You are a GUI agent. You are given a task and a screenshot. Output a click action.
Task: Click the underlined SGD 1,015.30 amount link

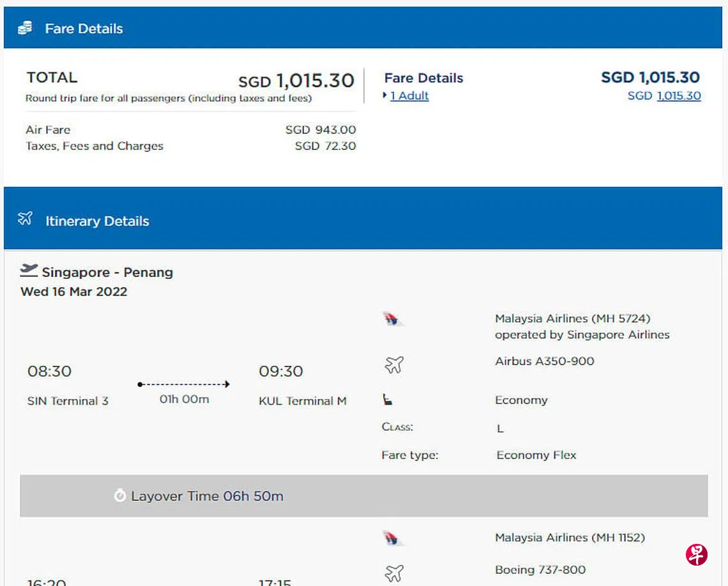[678, 96]
